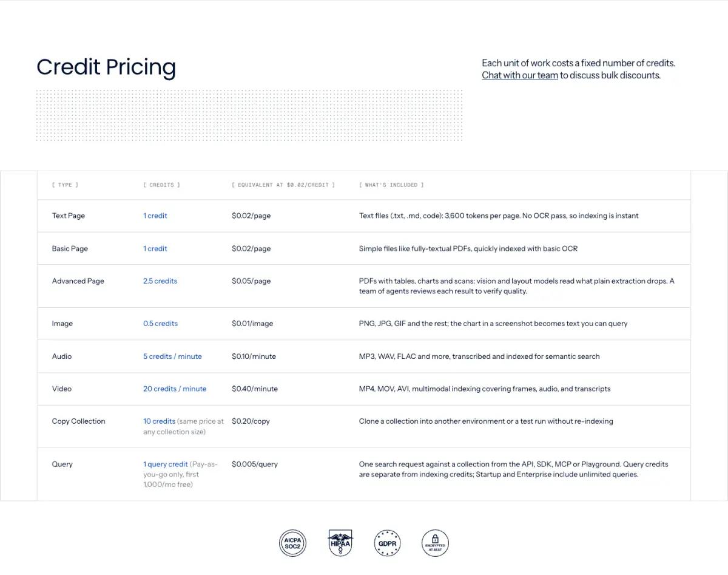This screenshot has height=575, width=728.
Task: Click the Basic Page description about basic OCR
Action: (x=468, y=248)
